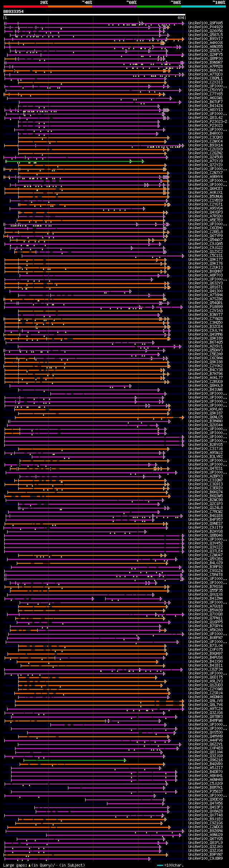Image resolution: width=229 pixels, height=868 pixels.
Task: Pick the UniRef100_C9JBR9 hit label
Action: click(x=205, y=858)
